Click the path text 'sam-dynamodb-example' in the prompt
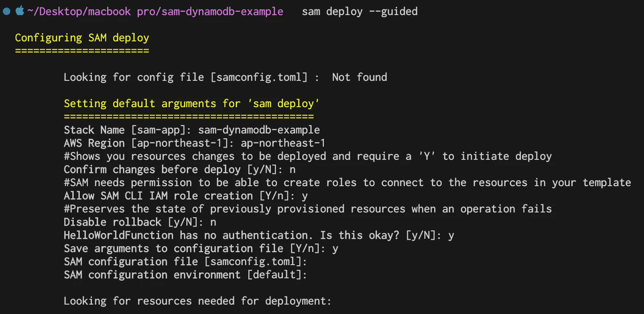This screenshot has height=314, width=644. 222,11
